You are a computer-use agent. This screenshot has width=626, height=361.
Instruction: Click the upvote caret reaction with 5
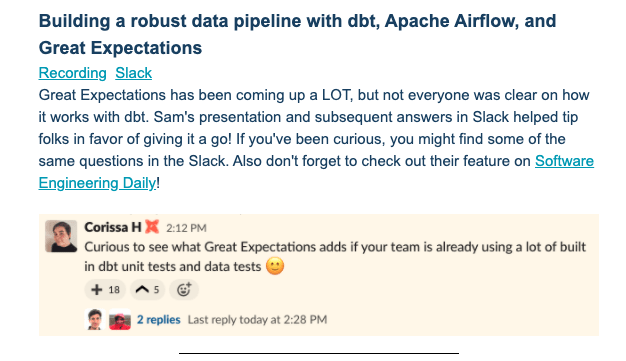147,290
